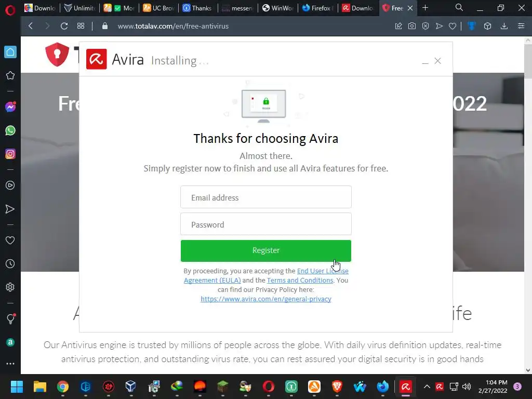
Task: Switch to the UC Browser tab
Action: click(x=159, y=8)
